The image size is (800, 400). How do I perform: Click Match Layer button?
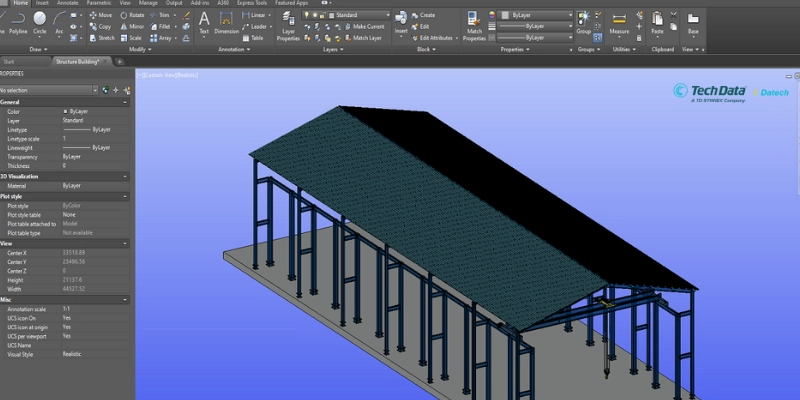(x=363, y=38)
